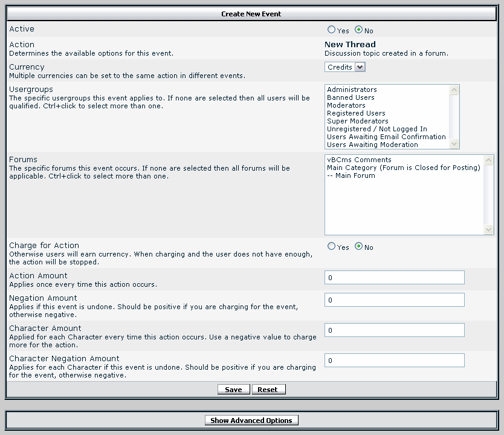Focus the Action Amount field

click(395, 277)
